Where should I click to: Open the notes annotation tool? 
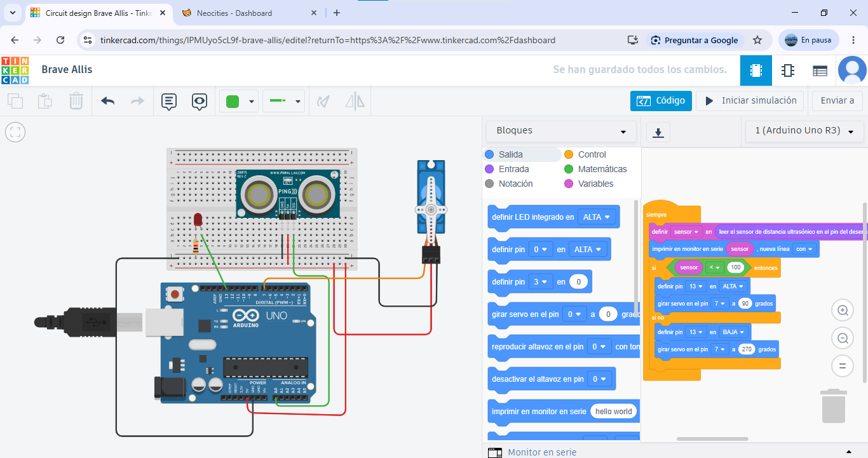click(168, 101)
